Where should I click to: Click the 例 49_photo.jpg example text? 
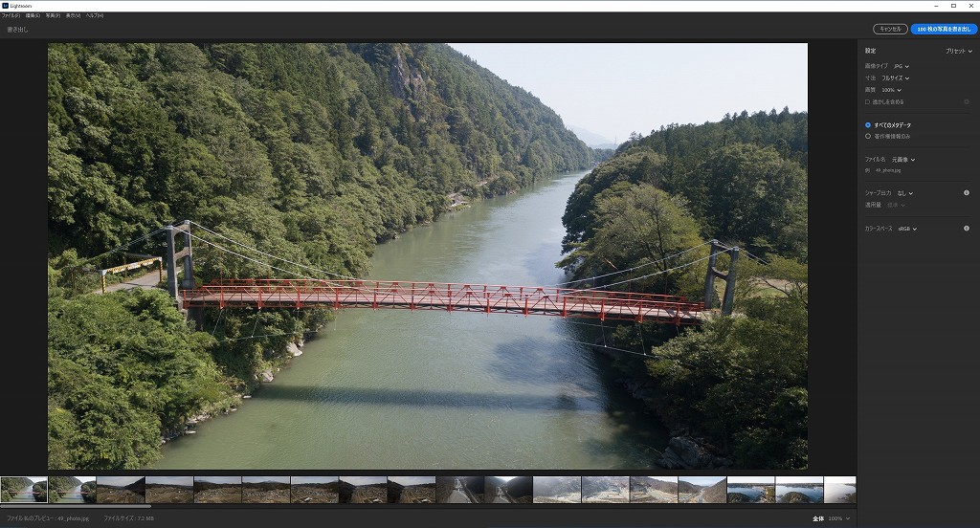tap(882, 170)
